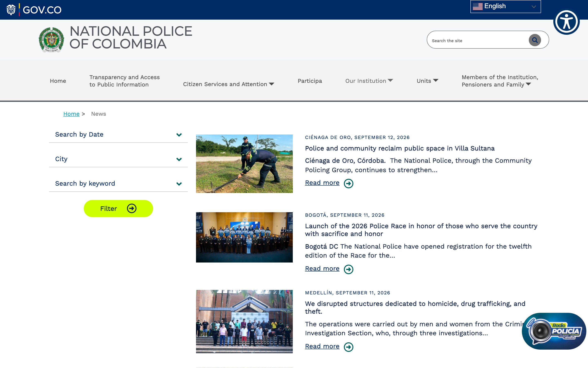Read more about disrupted homicide structures

(322, 346)
